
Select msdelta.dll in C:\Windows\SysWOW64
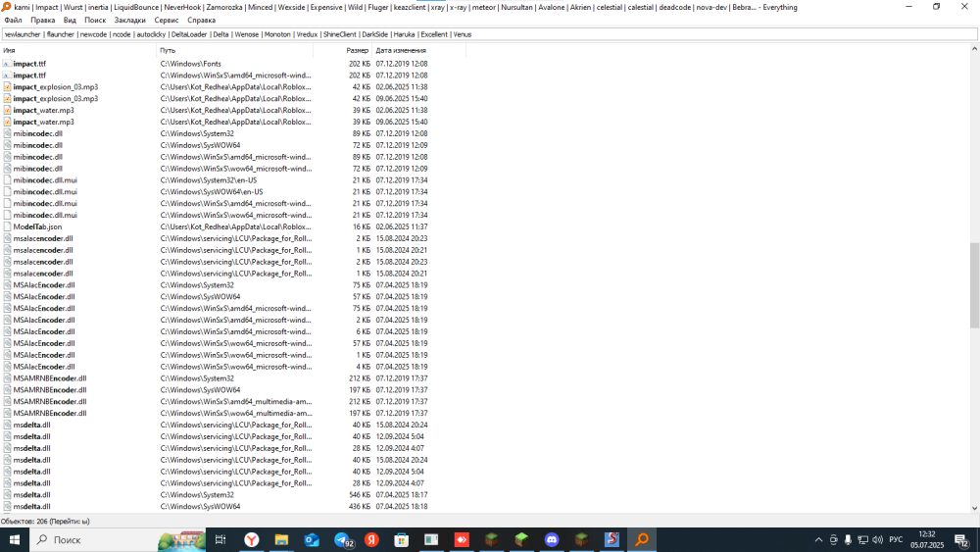(x=32, y=506)
